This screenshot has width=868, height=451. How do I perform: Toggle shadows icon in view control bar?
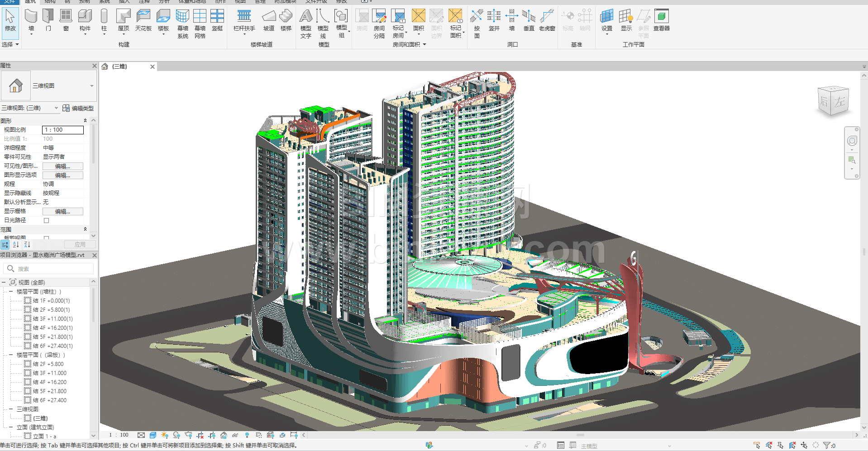pyautogui.click(x=176, y=435)
